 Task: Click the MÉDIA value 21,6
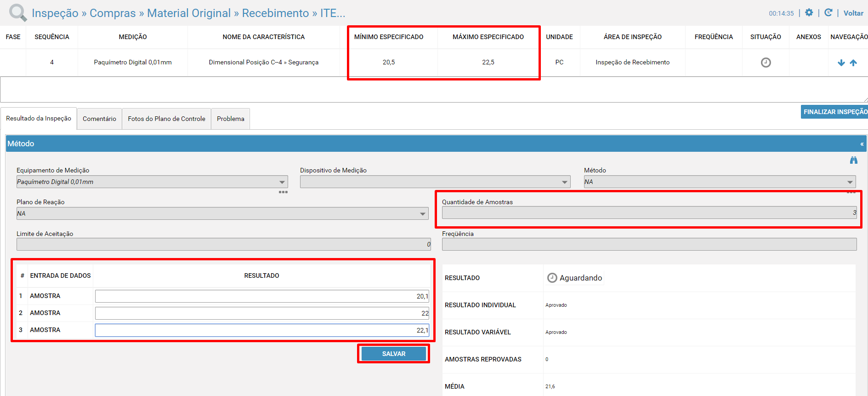pyautogui.click(x=550, y=386)
